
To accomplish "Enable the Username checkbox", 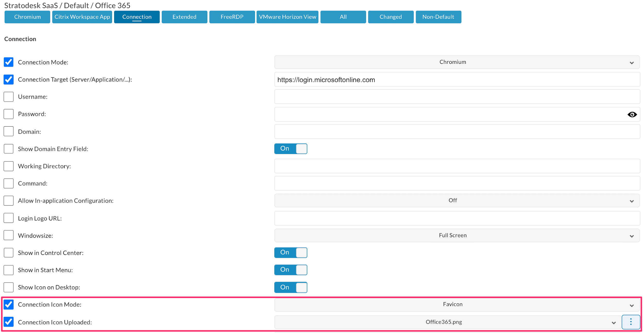I will [9, 97].
